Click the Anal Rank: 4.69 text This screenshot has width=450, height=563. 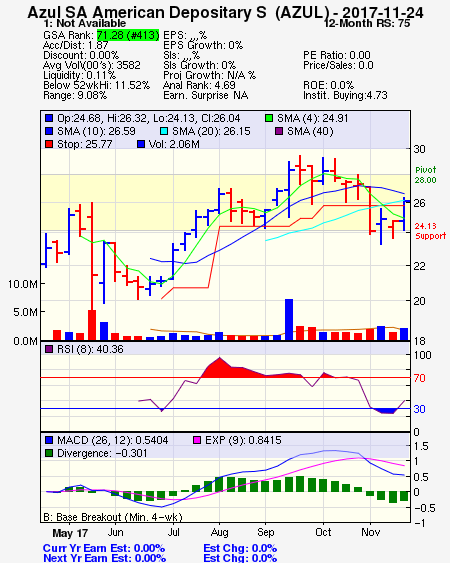pos(199,85)
